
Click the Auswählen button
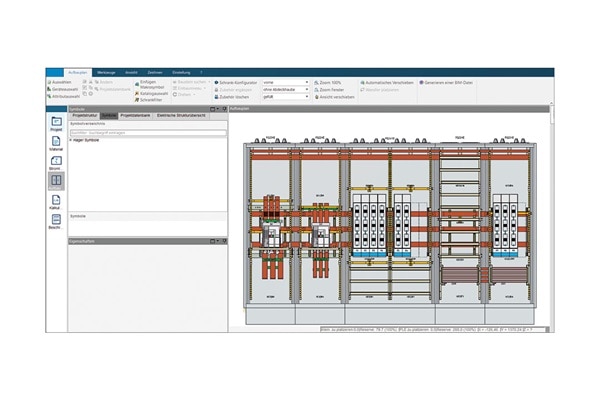tap(59, 82)
